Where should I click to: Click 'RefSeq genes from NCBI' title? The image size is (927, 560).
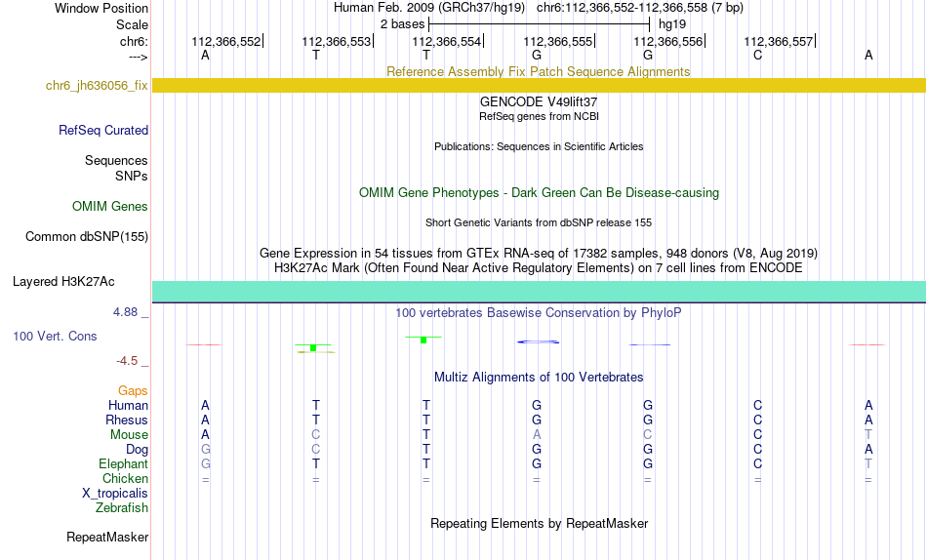(x=539, y=116)
